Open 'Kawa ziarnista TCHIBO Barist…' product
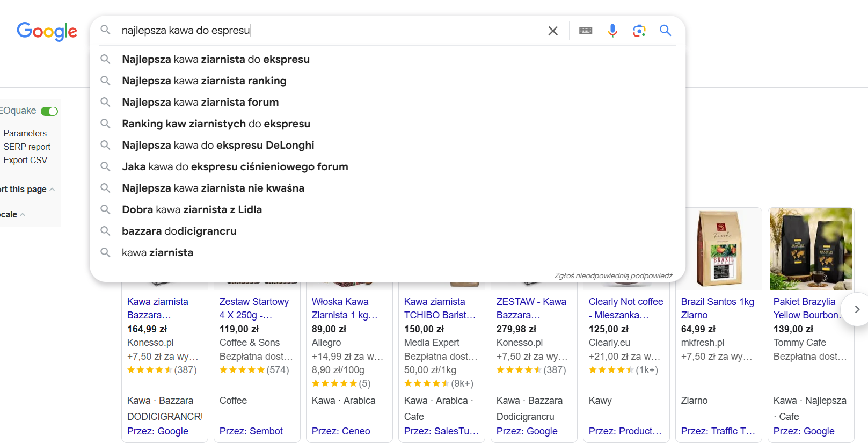This screenshot has height=443, width=868. point(440,308)
